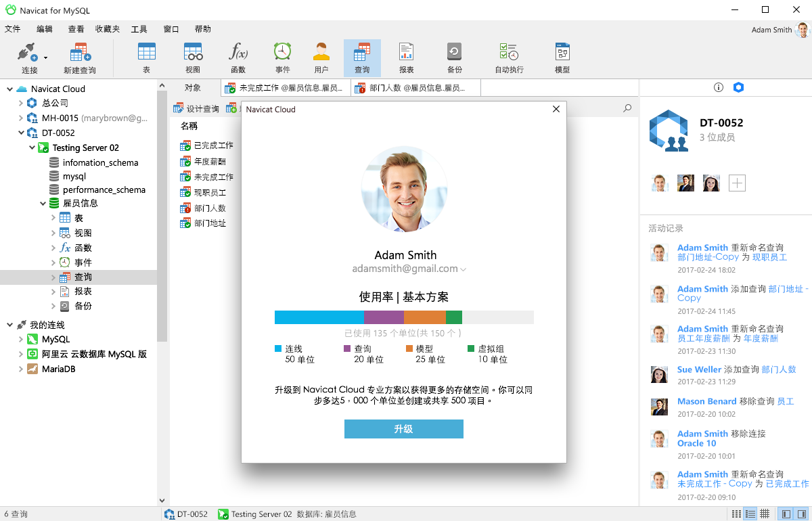Viewport: 812px width, 521px height.
Task: Open 年度薪酬 link in activity log
Action: pos(761,338)
